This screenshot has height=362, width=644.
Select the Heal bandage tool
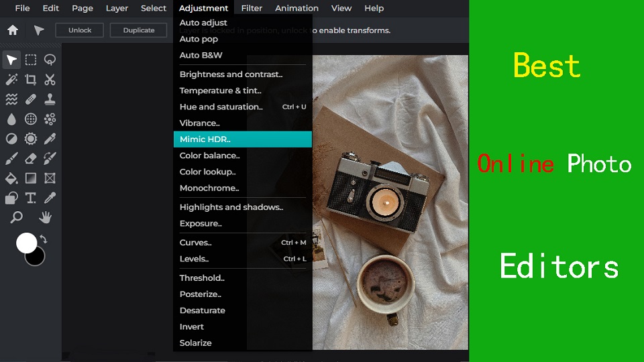pyautogui.click(x=31, y=99)
